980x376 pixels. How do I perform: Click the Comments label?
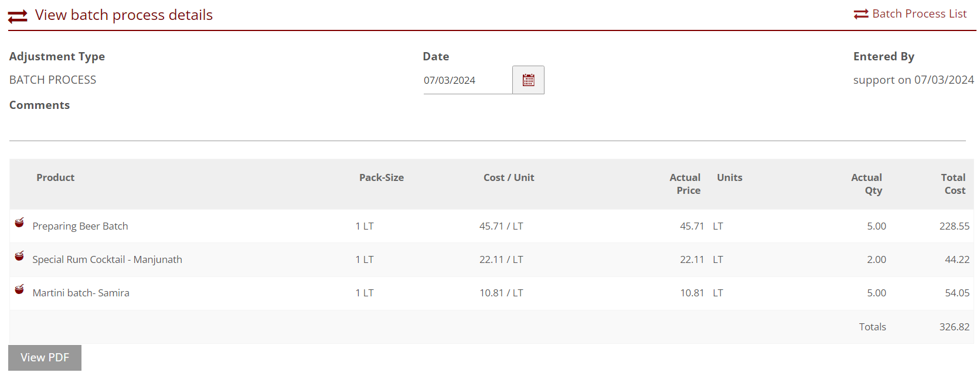[39, 105]
